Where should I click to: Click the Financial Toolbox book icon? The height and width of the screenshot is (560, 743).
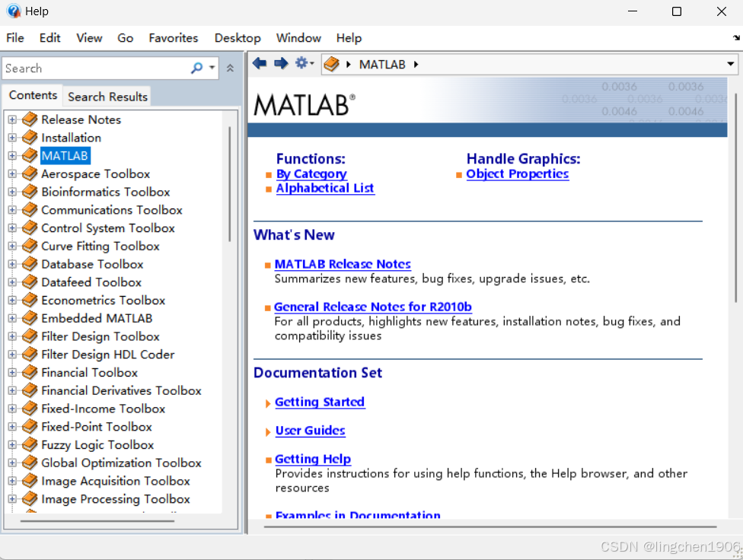click(30, 372)
